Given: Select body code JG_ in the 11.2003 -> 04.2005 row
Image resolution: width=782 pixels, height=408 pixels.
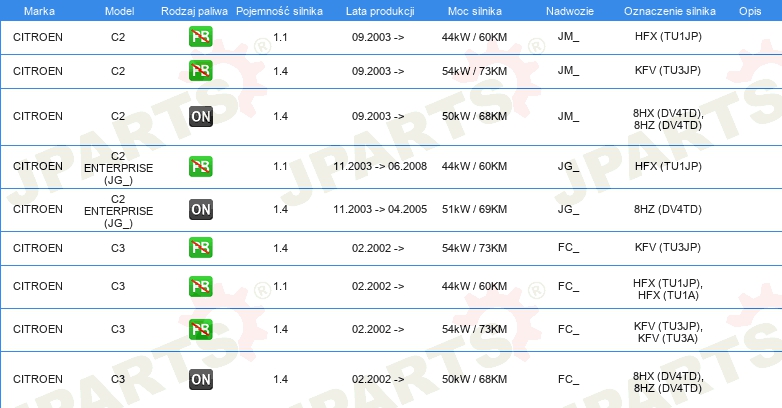Looking at the screenshot, I should pos(569,209).
